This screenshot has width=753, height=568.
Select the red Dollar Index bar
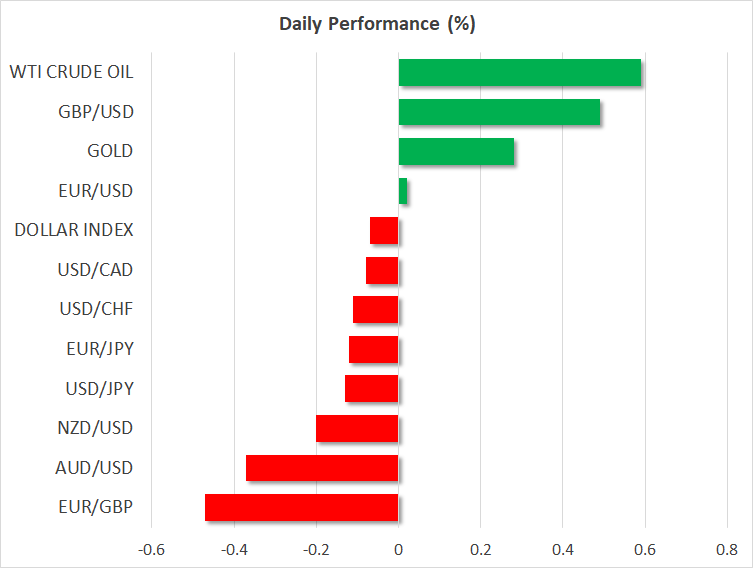pyautogui.click(x=384, y=231)
